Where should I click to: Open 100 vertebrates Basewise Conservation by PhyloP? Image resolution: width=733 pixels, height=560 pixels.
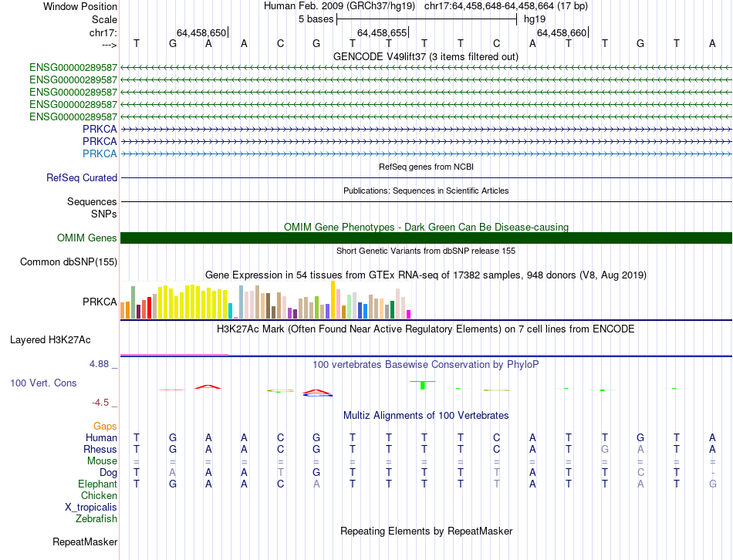coord(425,364)
